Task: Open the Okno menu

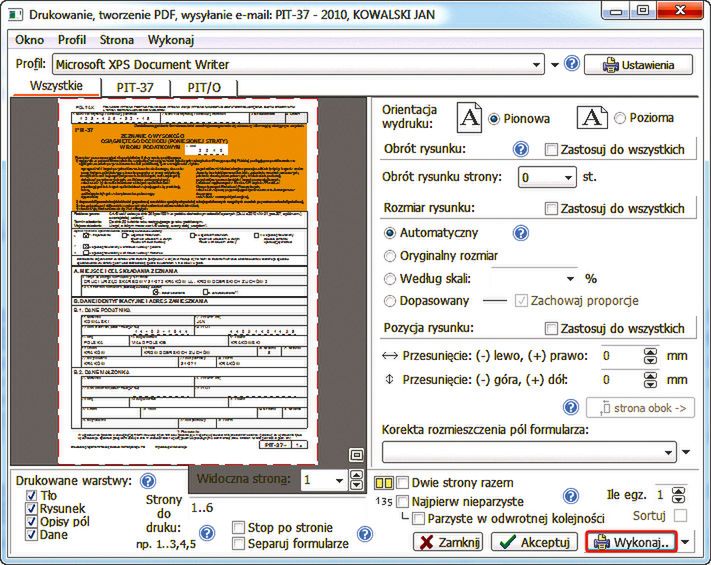Action: coord(29,40)
